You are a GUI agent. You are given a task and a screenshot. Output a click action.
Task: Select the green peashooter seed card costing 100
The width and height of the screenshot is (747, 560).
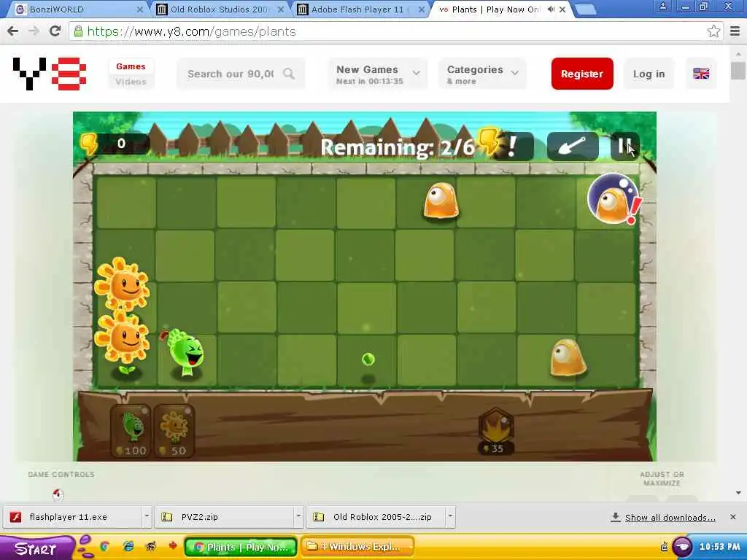coord(131,432)
